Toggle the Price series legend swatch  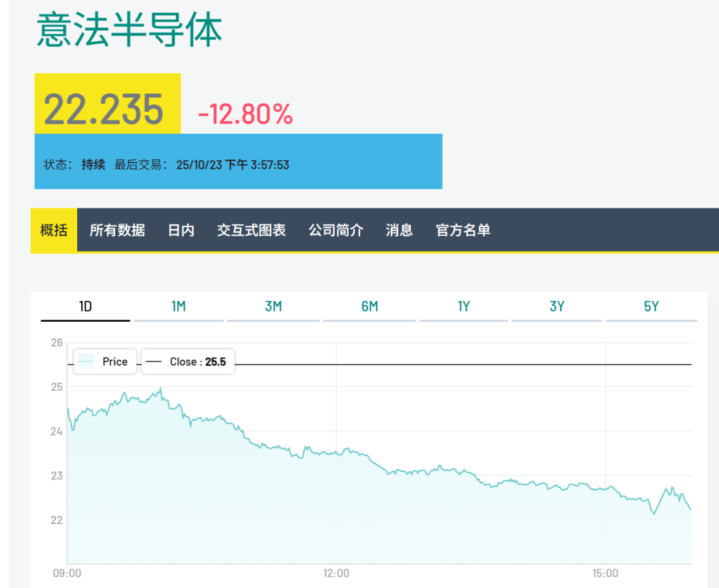pyautogui.click(x=87, y=362)
